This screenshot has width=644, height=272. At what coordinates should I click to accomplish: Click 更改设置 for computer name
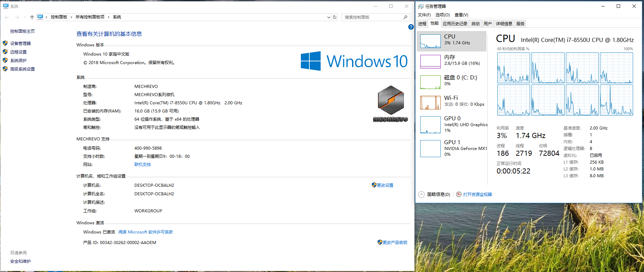tap(385, 185)
